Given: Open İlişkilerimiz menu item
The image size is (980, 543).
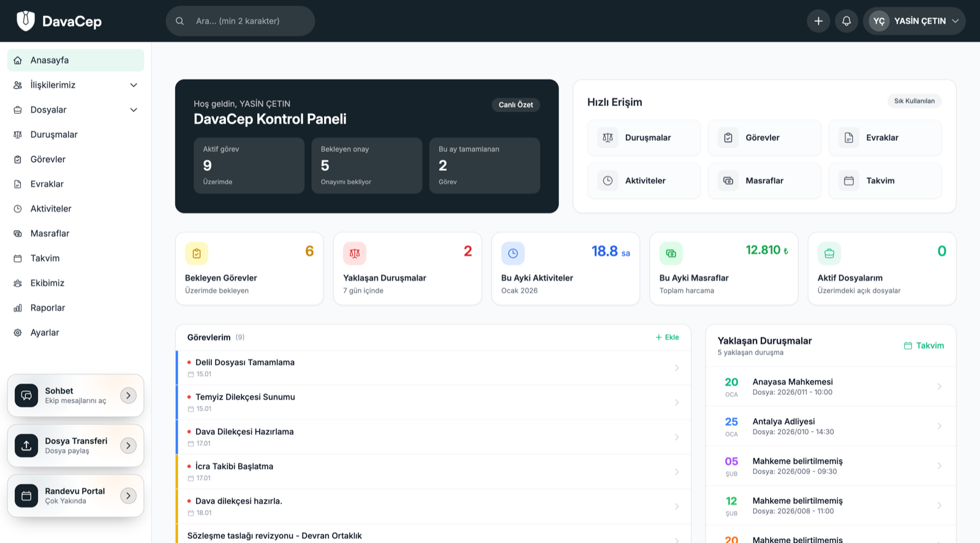Looking at the screenshot, I should (75, 85).
